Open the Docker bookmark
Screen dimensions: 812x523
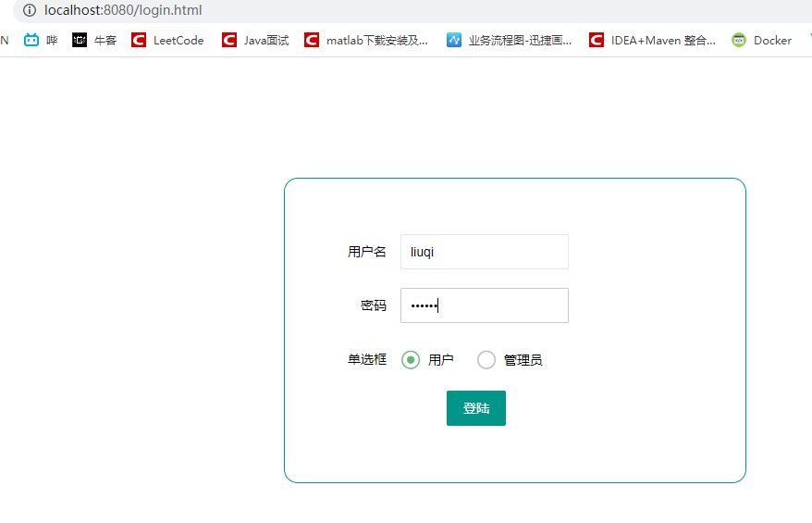point(762,40)
